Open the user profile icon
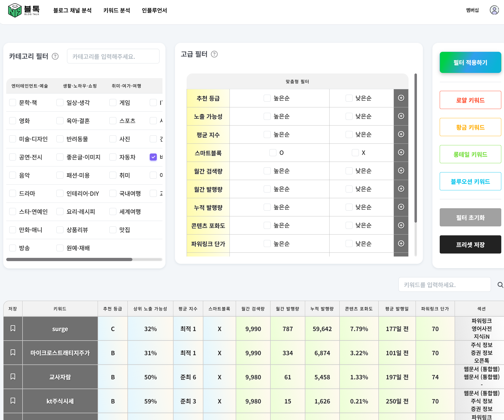The width and height of the screenshot is (504, 420). [494, 10]
